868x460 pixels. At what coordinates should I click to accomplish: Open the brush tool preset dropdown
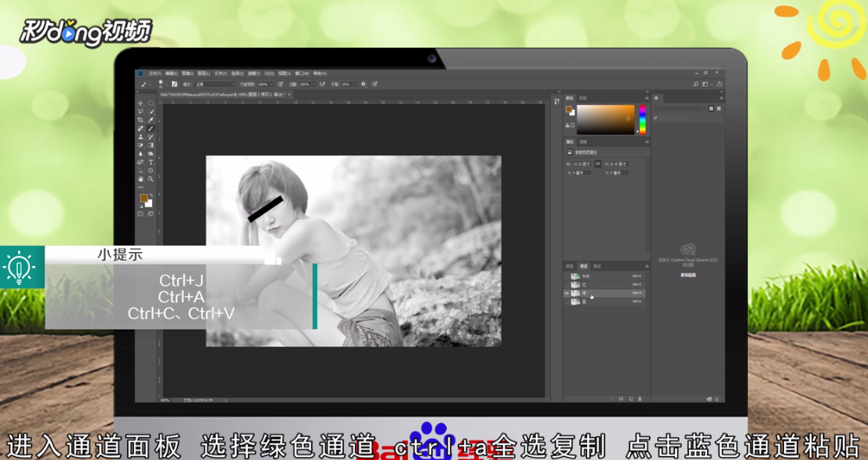tap(150, 85)
